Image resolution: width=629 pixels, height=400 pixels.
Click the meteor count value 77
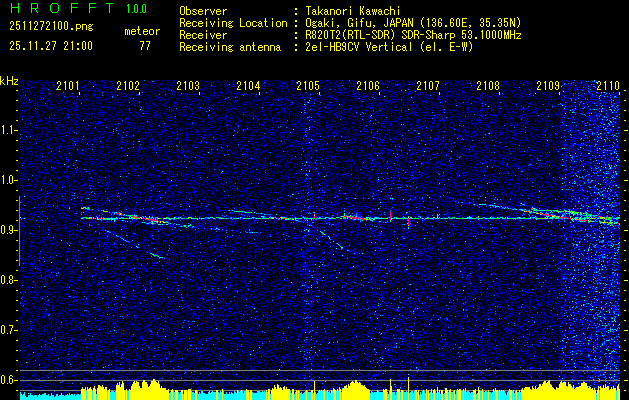coord(145,46)
